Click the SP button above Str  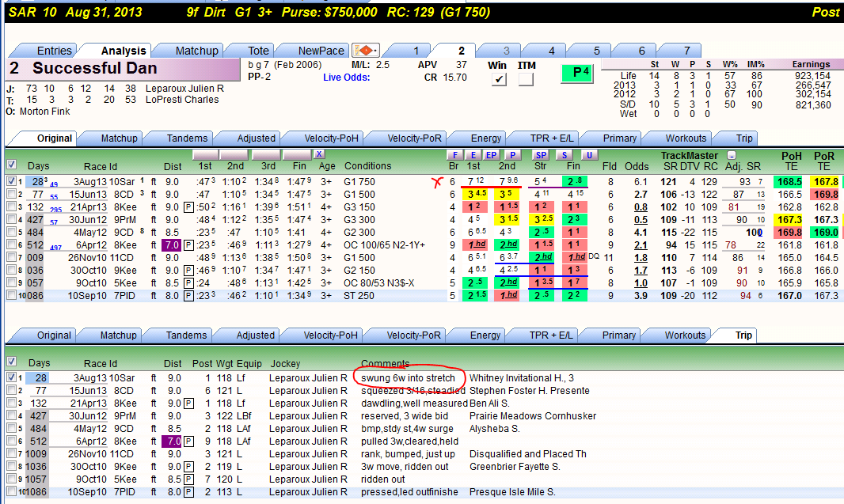coord(541,155)
